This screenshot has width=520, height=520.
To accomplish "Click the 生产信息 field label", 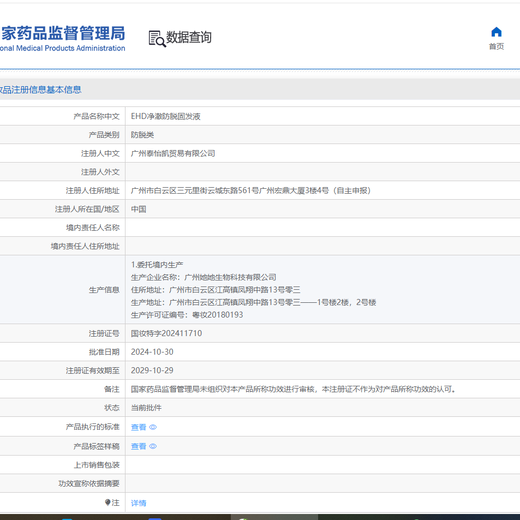I will [x=104, y=290].
